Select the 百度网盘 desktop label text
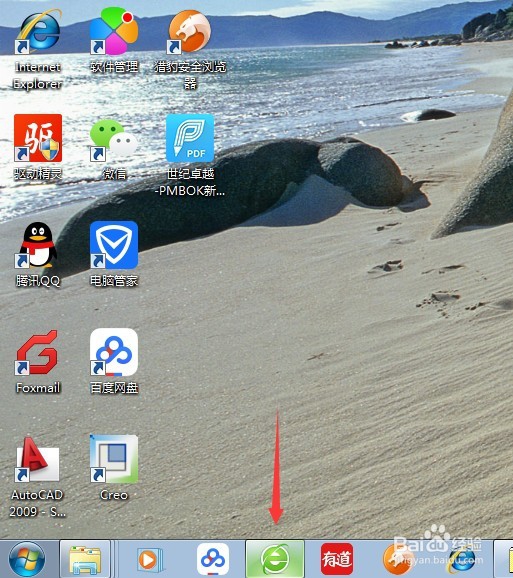The width and height of the screenshot is (513, 578). coord(114,388)
